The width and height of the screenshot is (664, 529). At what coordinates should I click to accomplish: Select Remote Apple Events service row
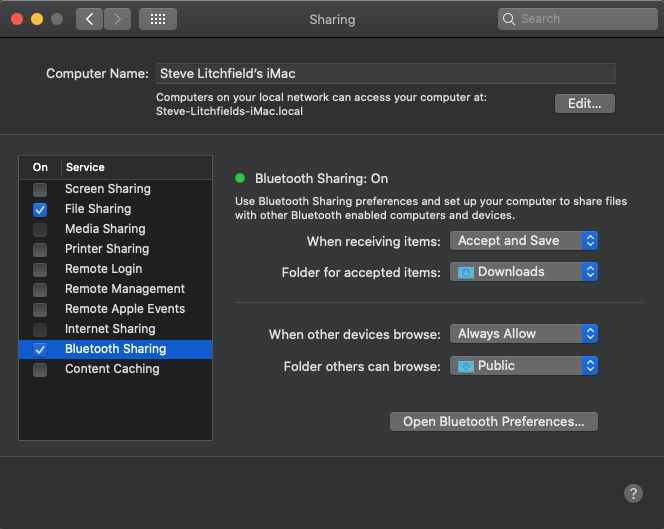116,309
